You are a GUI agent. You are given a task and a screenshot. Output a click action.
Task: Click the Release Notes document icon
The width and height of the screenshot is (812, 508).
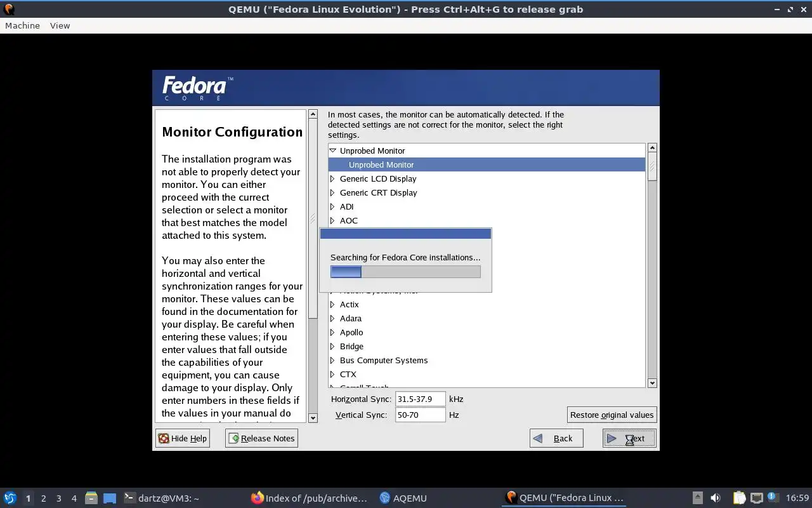233,438
